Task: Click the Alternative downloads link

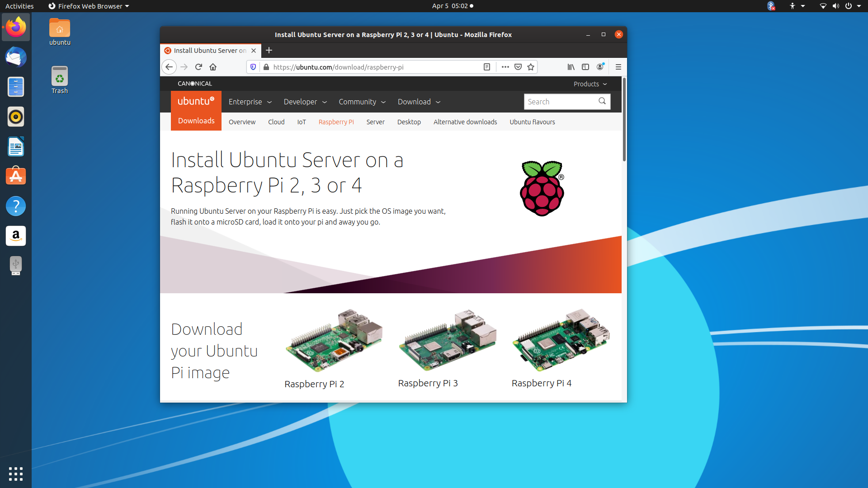Action: pyautogui.click(x=465, y=122)
